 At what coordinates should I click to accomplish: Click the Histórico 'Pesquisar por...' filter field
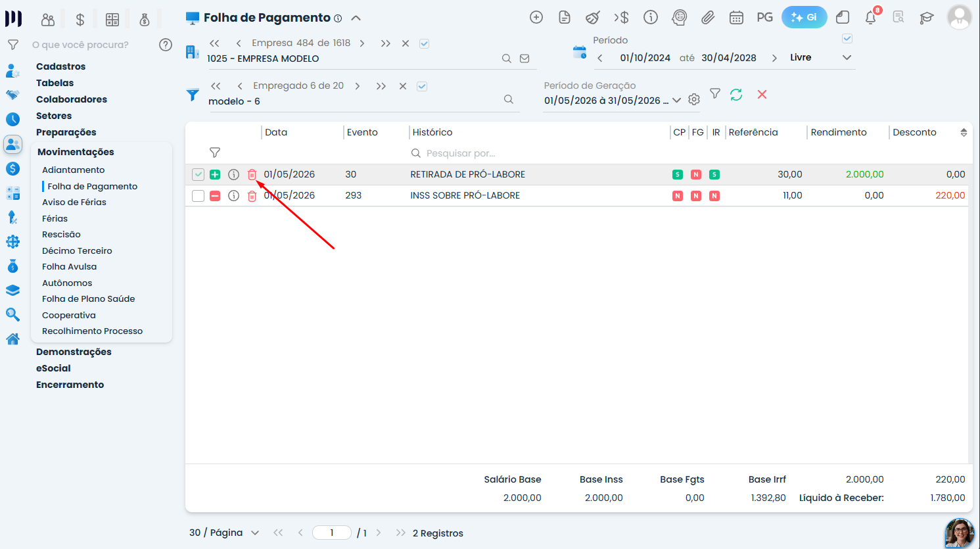[539, 153]
